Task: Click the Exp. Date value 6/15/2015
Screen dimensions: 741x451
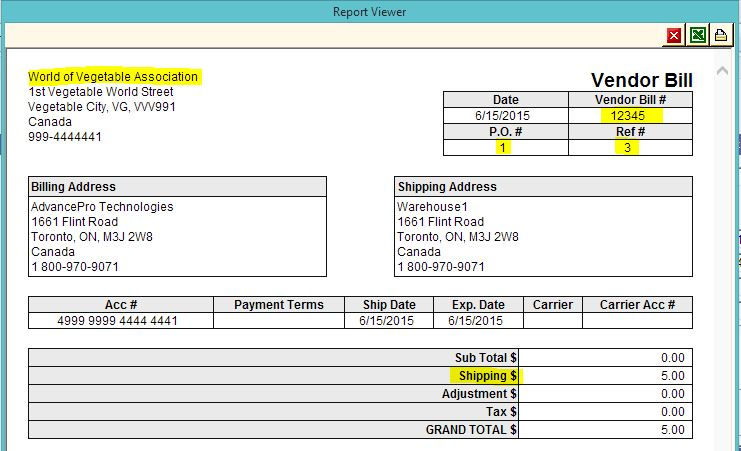Action: [x=477, y=321]
